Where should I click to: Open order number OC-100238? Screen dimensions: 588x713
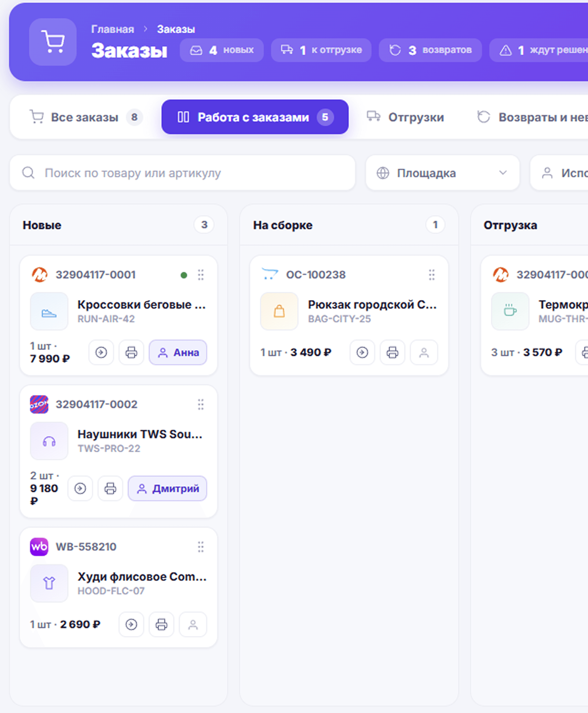pos(316,275)
